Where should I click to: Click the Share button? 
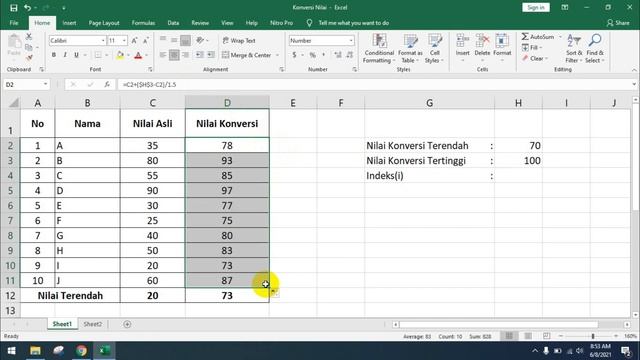pyautogui.click(x=618, y=23)
